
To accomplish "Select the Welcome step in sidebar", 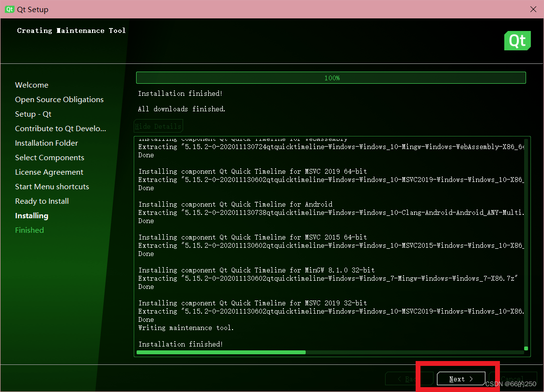I will point(31,85).
